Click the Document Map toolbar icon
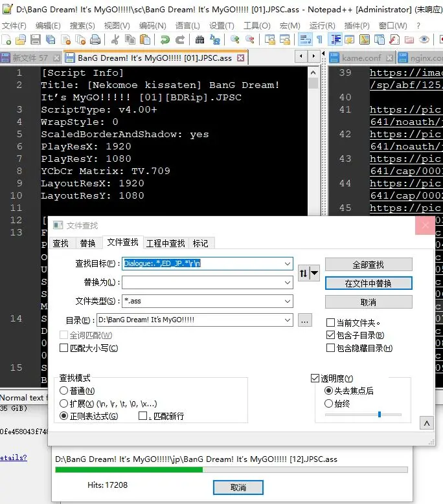Screen dimensions: 443x504 coord(365,40)
